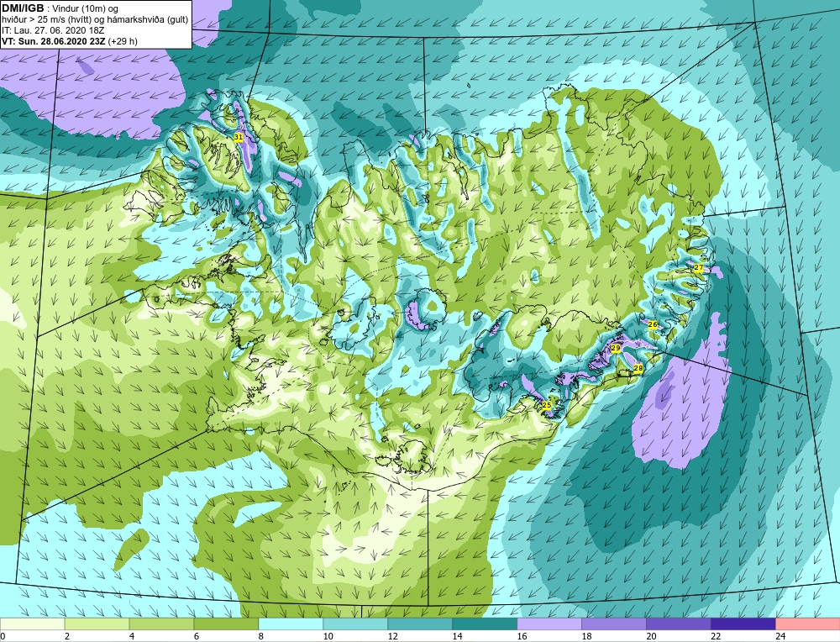Image resolution: width=840 pixels, height=642 pixels.
Task: Click the yellow gust label 25
Action: (547, 405)
